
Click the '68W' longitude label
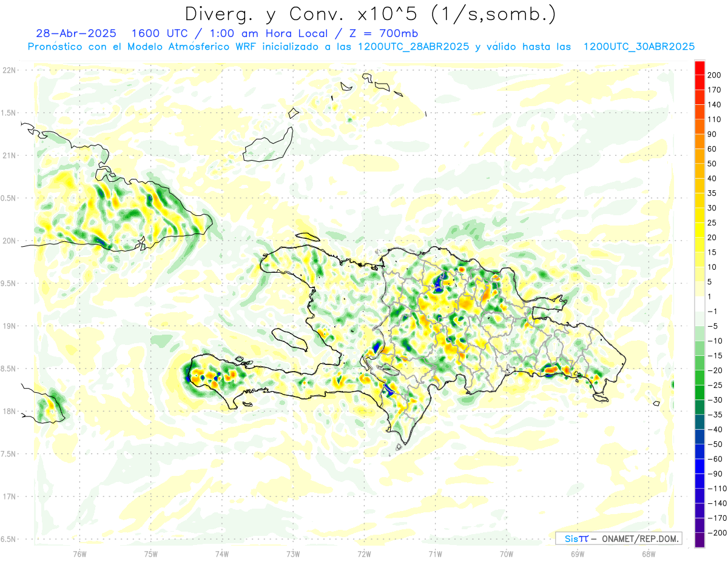tap(649, 553)
